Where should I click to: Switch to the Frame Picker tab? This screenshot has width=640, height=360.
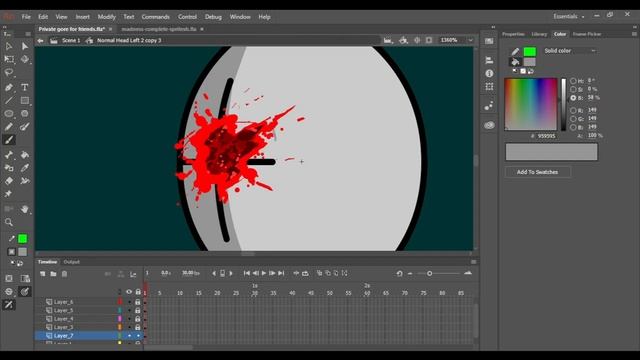(587, 34)
